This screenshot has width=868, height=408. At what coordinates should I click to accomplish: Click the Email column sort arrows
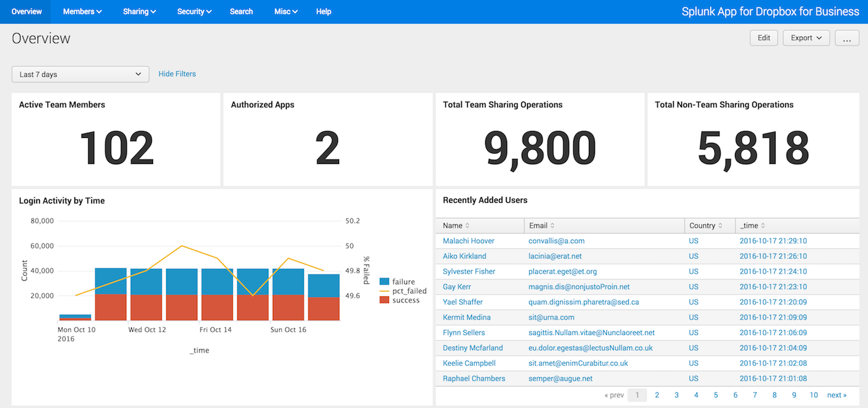(552, 226)
